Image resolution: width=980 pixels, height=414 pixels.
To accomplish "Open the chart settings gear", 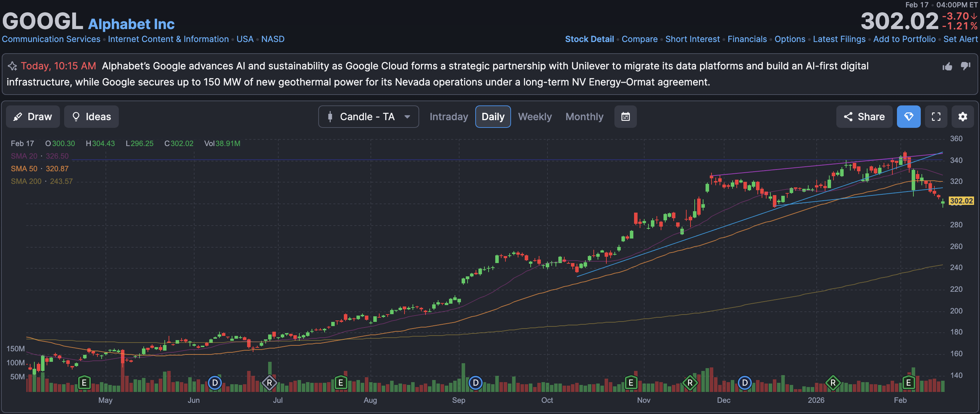I will click(x=962, y=117).
